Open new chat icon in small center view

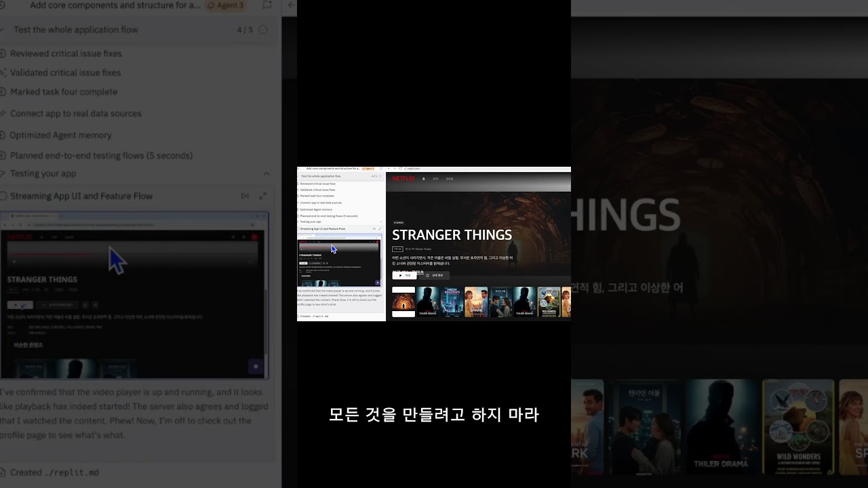coord(381,169)
